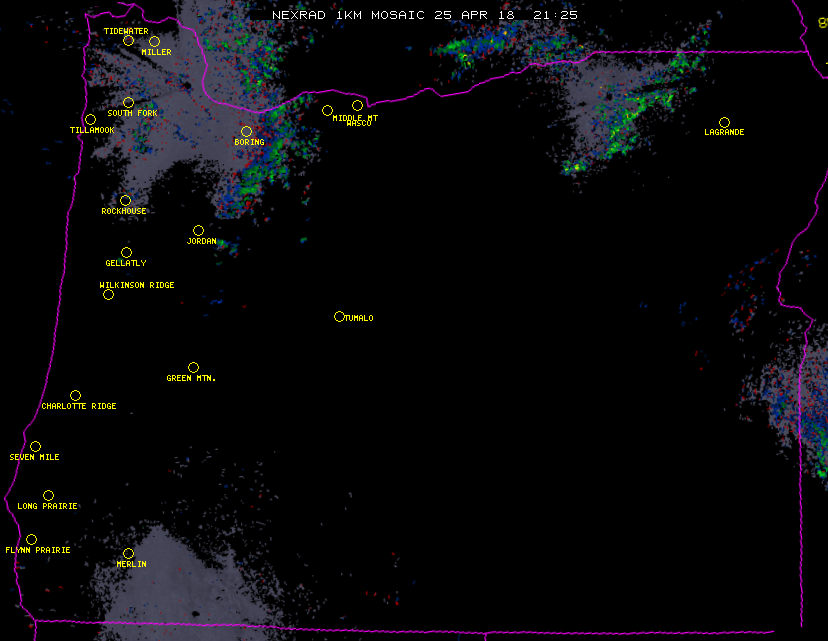This screenshot has width=828, height=641.
Task: Click the Tumalo station circle marker
Action: (339, 316)
